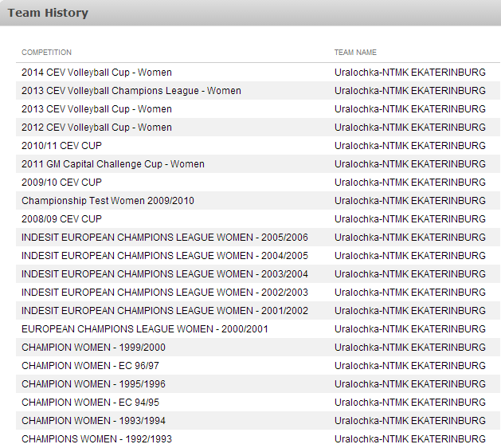Click the 2008/09 CEV CUP entry
Image resolution: width=501 pixels, height=448 pixels.
pos(61,219)
